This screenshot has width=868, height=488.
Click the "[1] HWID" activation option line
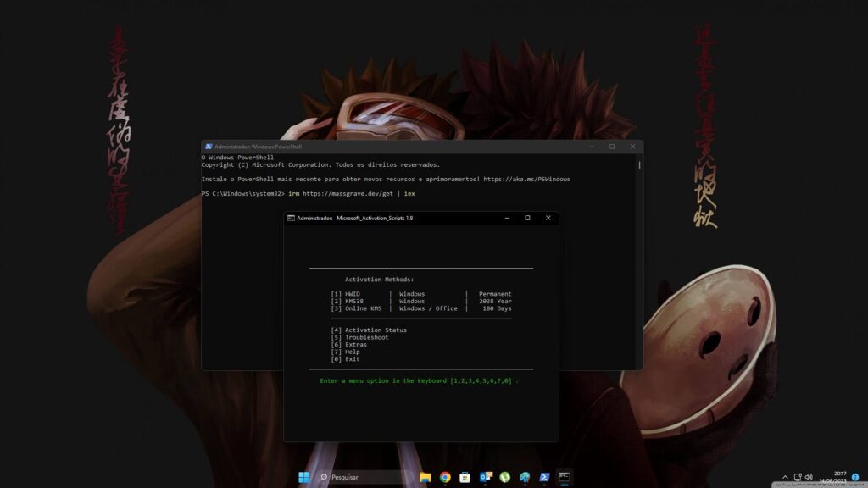coord(421,294)
